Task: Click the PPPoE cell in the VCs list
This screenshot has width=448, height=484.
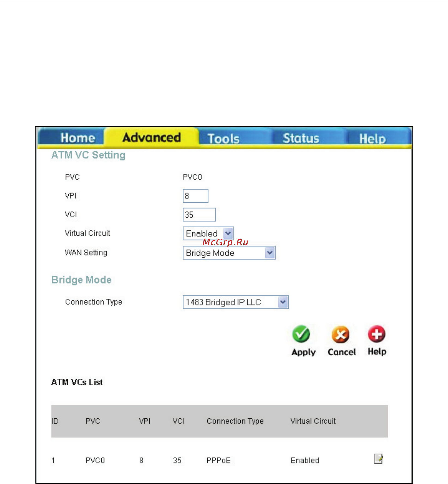Action: pos(218,460)
